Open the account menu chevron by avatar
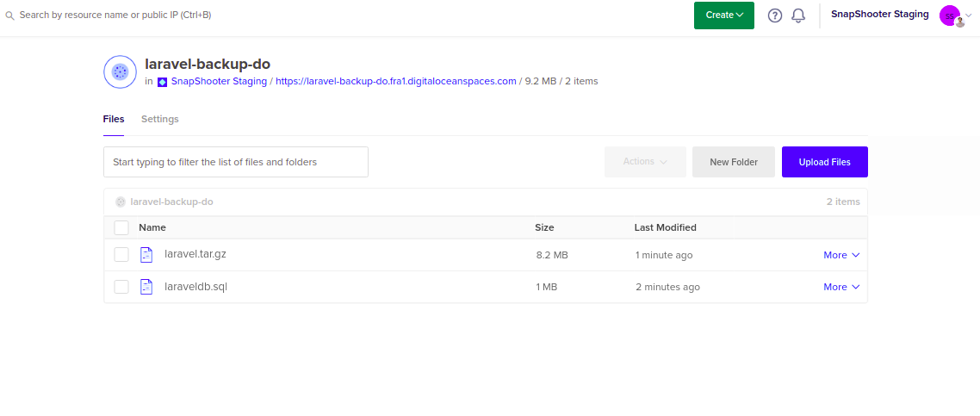 (x=969, y=16)
